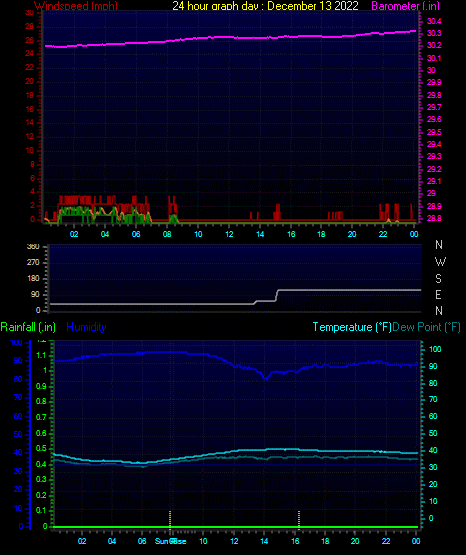Image resolution: width=466 pixels, height=555 pixels.
Task: Click the step in the gray wind direction line
Action: tap(277, 295)
